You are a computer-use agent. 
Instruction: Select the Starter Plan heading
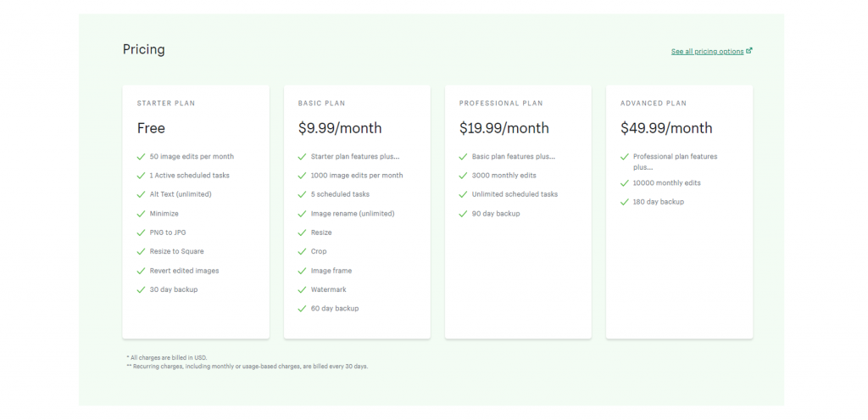pos(166,104)
